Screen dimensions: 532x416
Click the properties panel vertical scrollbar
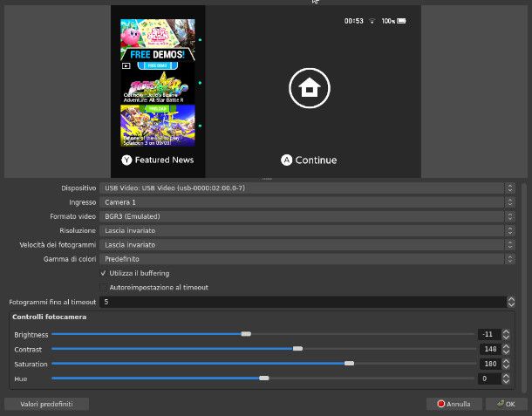coord(524,289)
